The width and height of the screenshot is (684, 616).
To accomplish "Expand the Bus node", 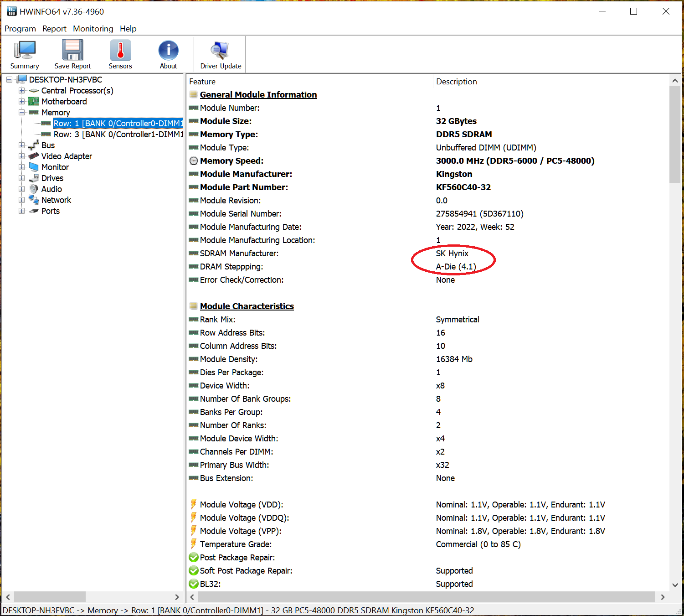I will click(x=21, y=145).
